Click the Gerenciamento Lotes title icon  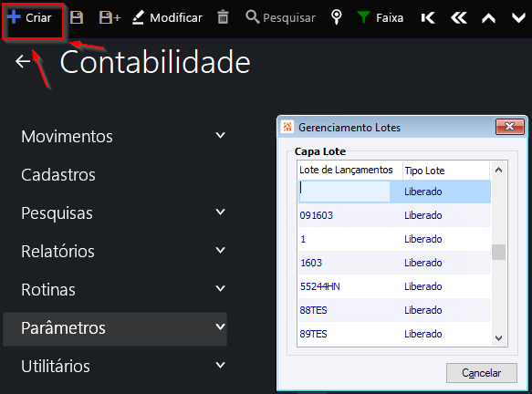tap(287, 127)
